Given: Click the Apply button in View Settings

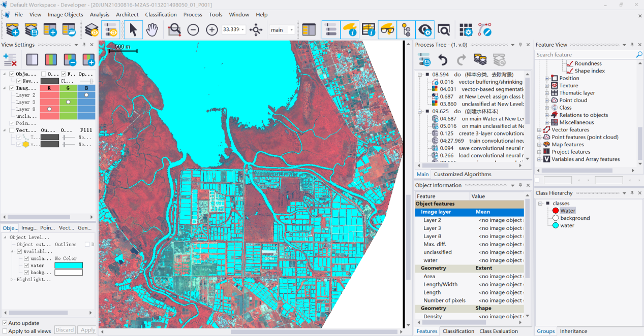Looking at the screenshot, I should point(88,330).
